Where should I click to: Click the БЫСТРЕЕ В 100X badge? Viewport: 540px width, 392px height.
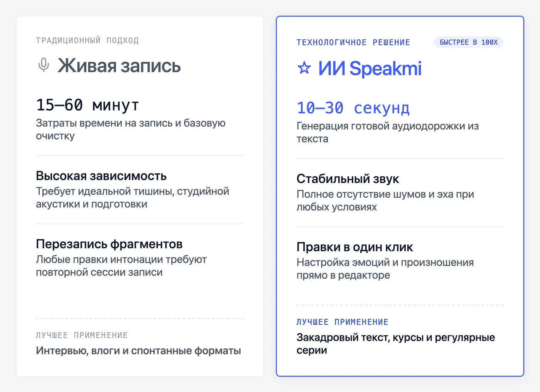point(469,42)
